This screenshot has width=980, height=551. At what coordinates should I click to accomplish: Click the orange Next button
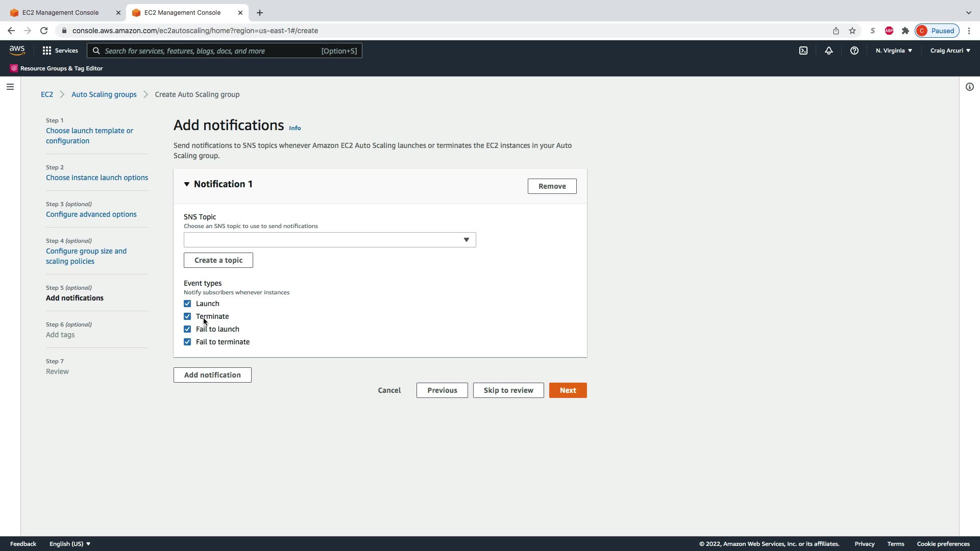[568, 390]
